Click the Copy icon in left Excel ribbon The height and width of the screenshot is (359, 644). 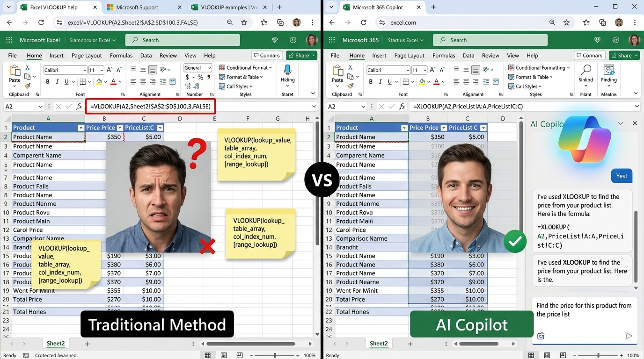[x=27, y=77]
